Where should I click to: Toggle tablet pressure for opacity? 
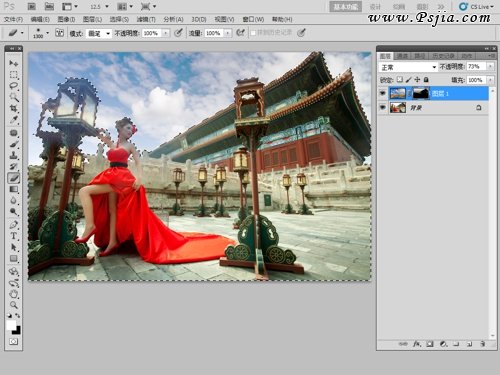(178, 33)
